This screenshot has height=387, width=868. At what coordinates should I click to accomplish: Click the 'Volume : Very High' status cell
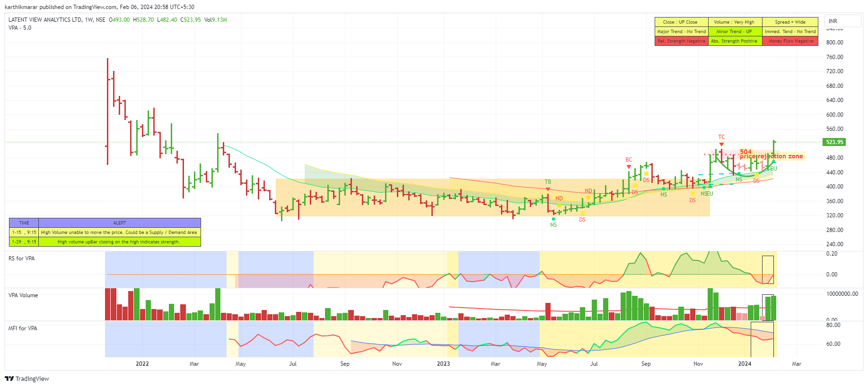735,22
